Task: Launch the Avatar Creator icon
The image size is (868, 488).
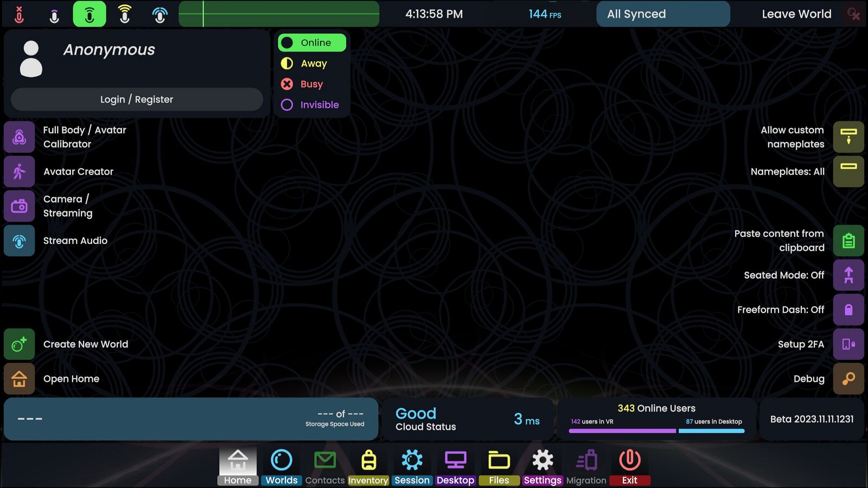Action: 20,171
